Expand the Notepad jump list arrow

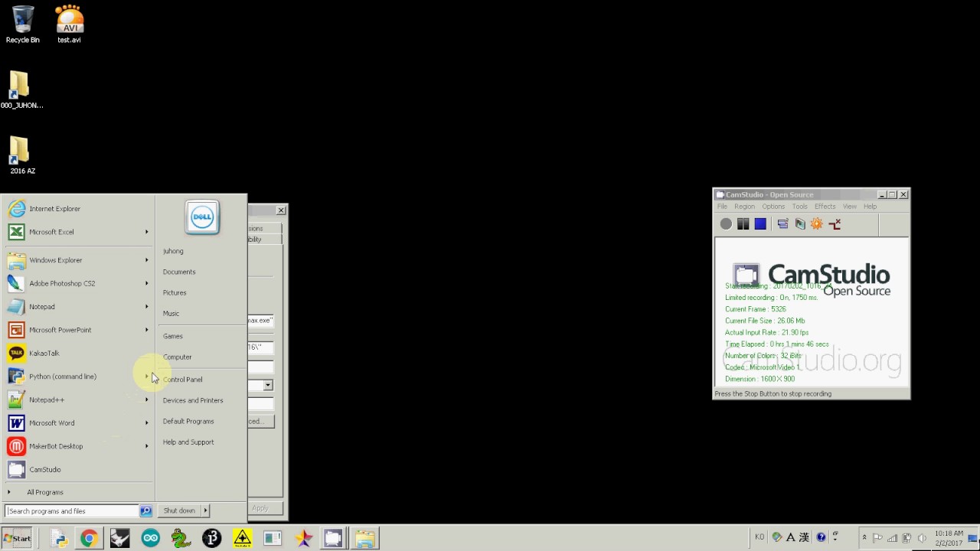coord(146,307)
